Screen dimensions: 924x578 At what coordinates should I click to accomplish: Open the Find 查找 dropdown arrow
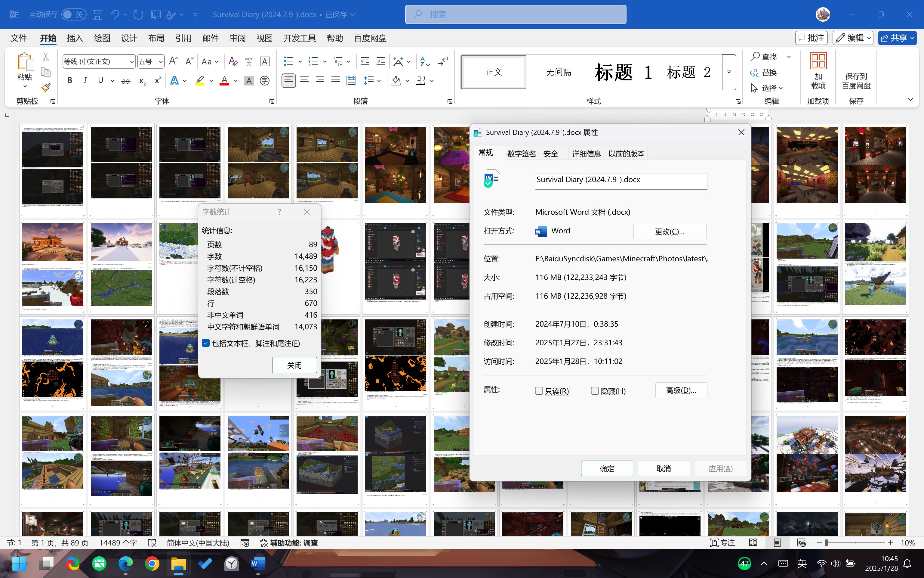pyautogui.click(x=789, y=57)
